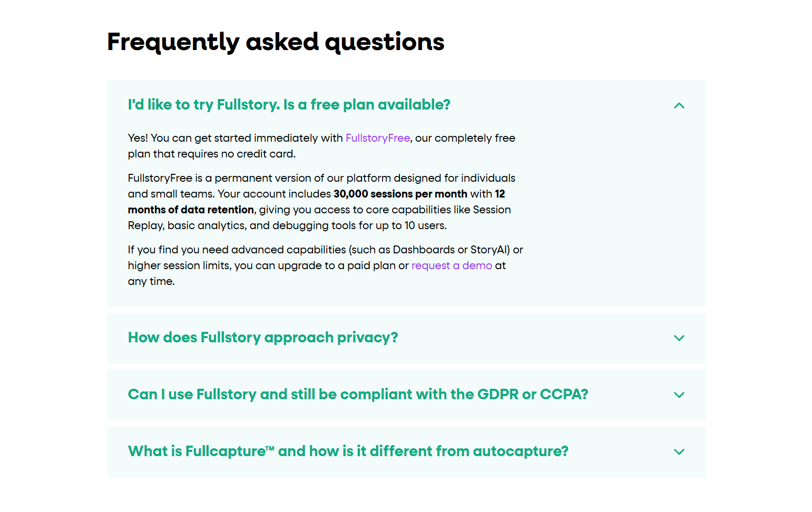Click the Frequently asked questions heading

coord(275,42)
